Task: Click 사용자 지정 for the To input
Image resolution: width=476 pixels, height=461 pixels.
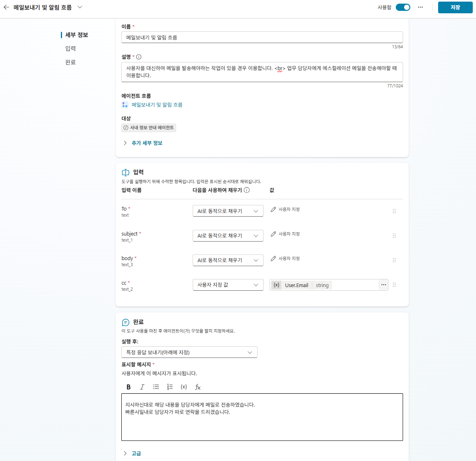Action: point(285,209)
